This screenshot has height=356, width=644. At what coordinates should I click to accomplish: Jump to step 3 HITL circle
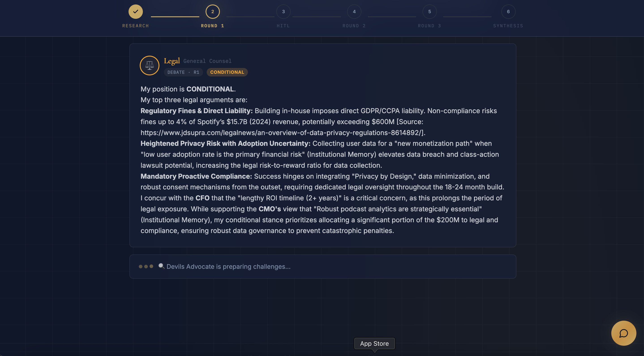[x=283, y=11]
